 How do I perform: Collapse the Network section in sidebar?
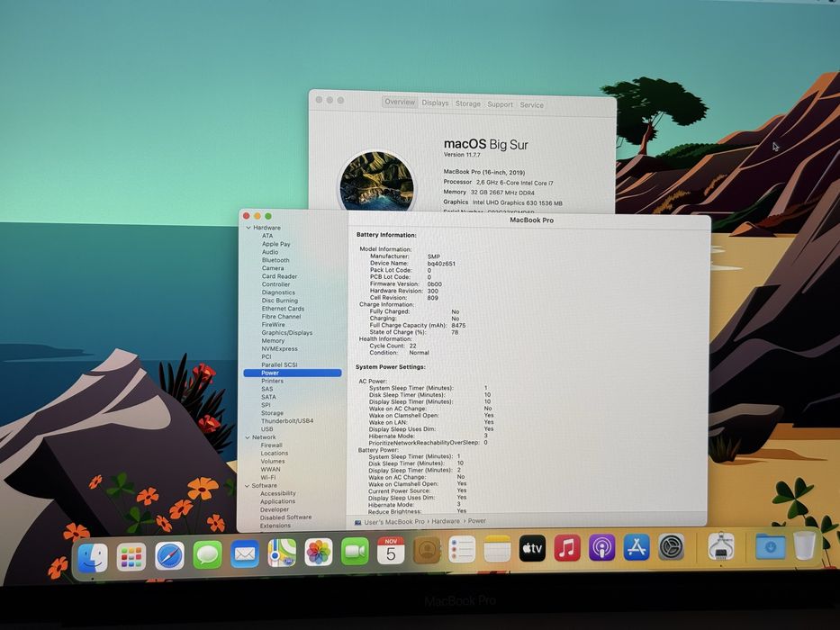coord(247,437)
